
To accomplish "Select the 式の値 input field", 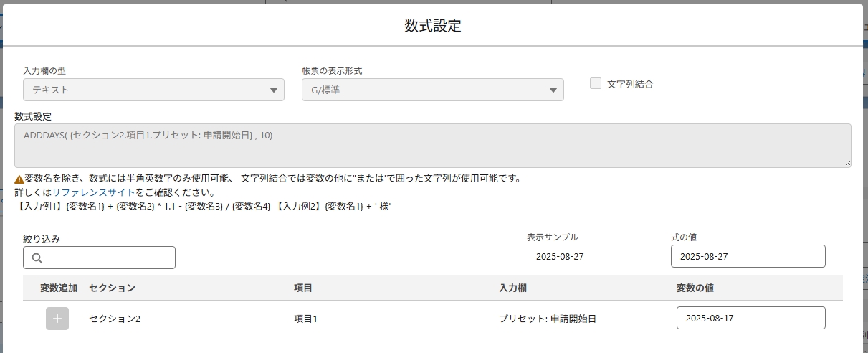I will pos(748,256).
